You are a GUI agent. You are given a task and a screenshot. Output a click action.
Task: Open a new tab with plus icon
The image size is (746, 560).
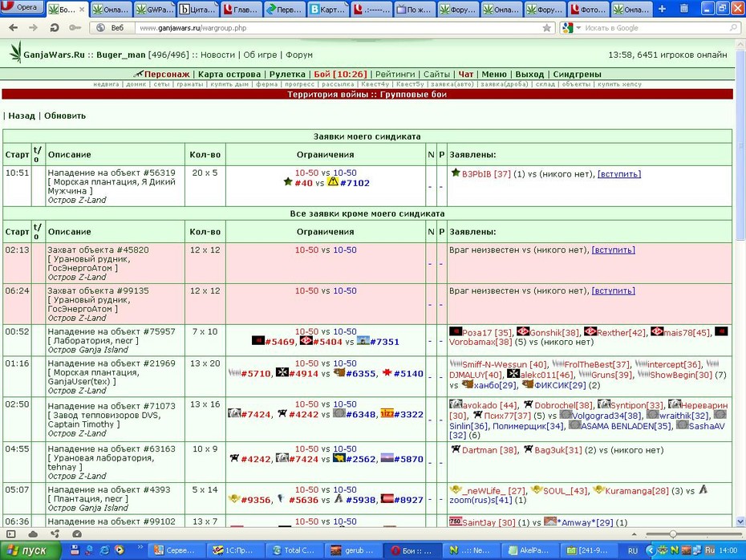662,9
